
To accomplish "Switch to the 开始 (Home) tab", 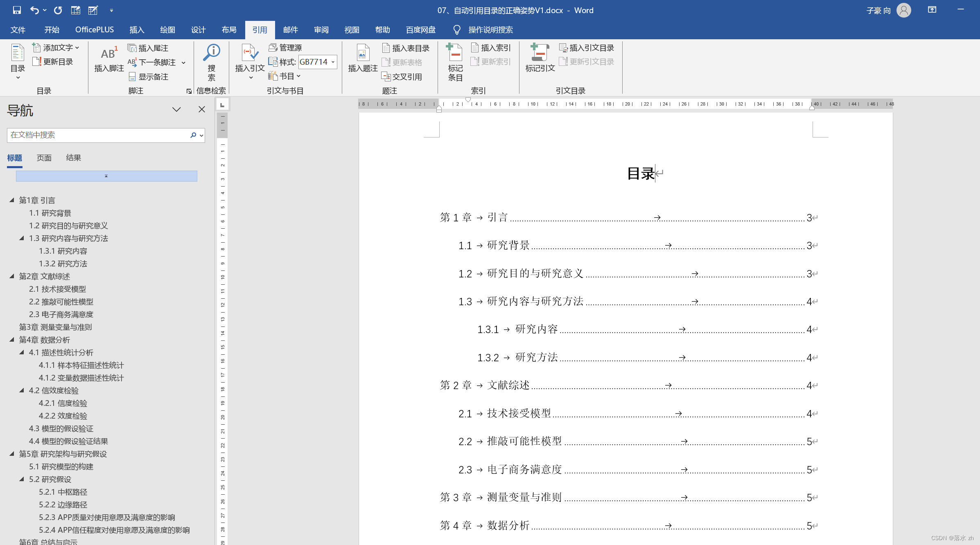I will pos(52,30).
